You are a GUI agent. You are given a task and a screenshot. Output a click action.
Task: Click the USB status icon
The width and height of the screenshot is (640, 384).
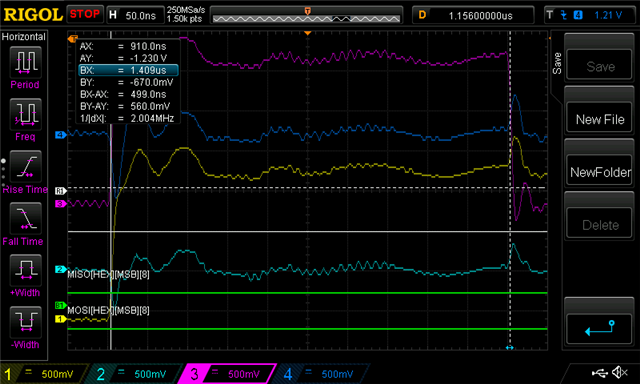[599, 373]
